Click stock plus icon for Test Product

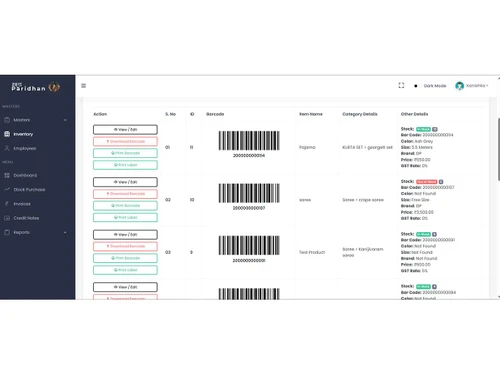(x=434, y=234)
